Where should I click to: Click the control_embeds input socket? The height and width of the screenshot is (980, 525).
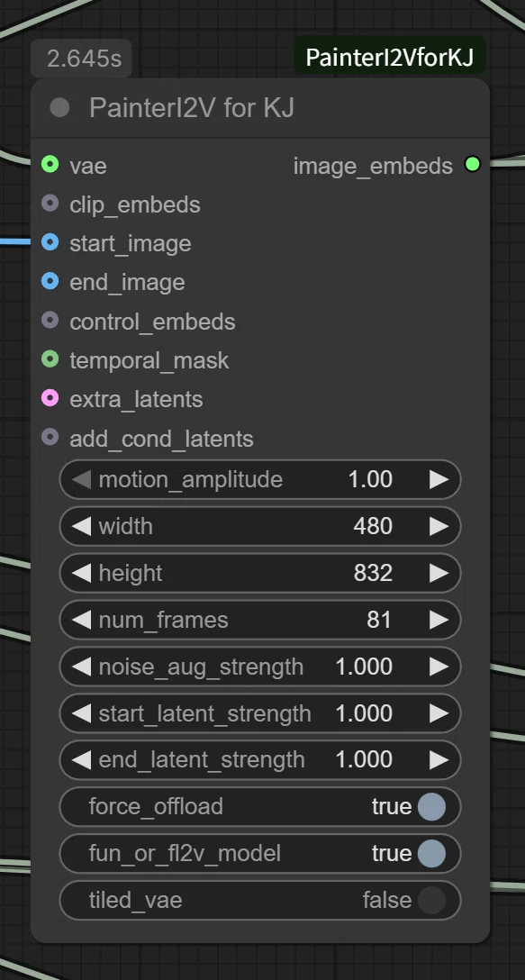(50, 321)
